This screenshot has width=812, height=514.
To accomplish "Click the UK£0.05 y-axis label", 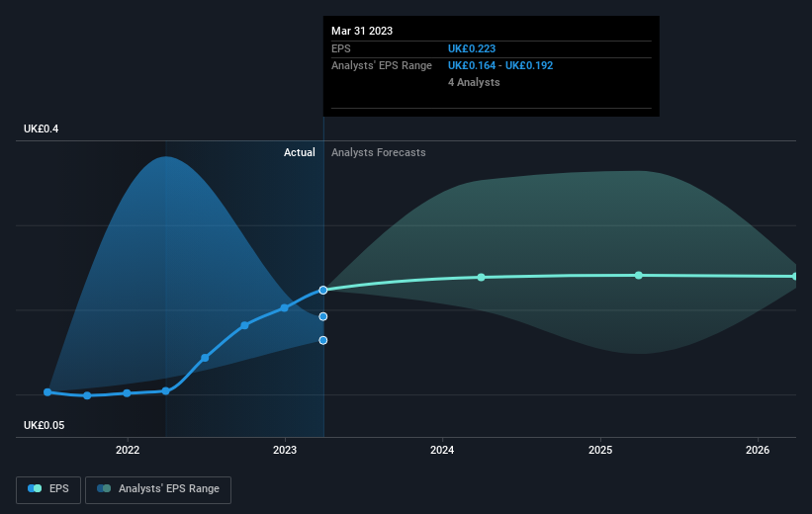I will click(x=45, y=425).
